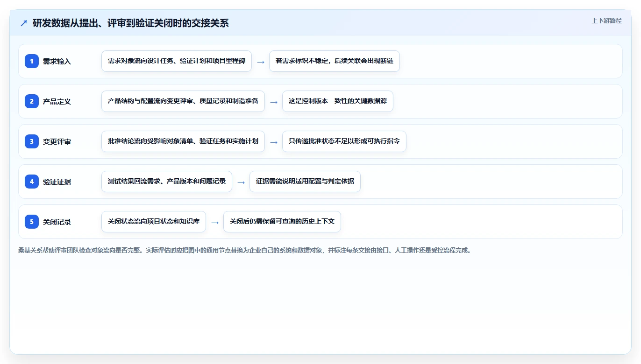Click the arrow icon beside the title 研发数据从提出
The width and height of the screenshot is (641, 364).
24,23
